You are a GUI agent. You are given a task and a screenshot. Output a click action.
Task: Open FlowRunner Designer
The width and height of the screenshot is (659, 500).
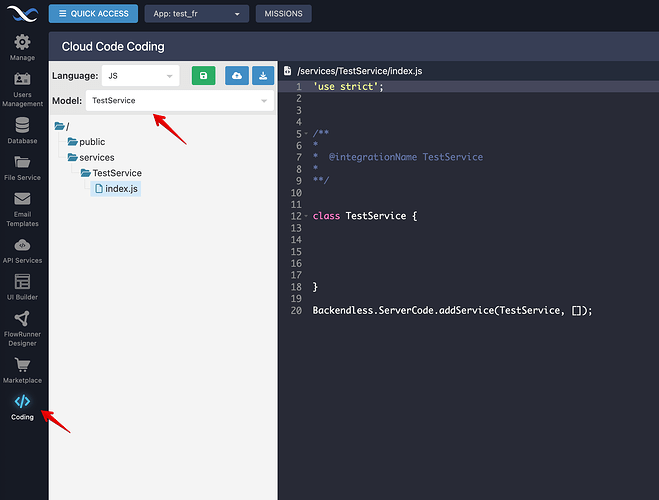click(x=22, y=326)
